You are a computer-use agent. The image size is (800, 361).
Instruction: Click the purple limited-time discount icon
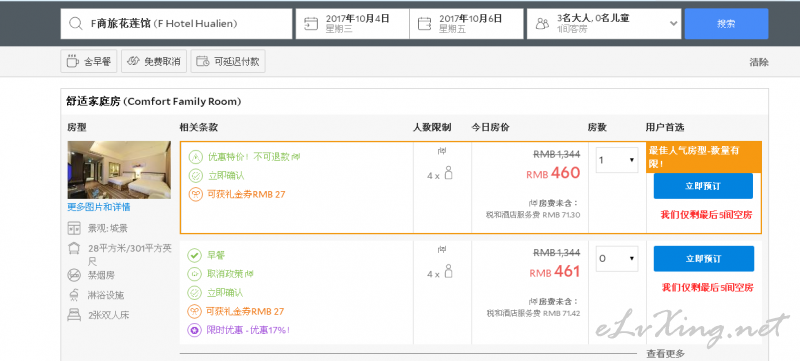194,330
